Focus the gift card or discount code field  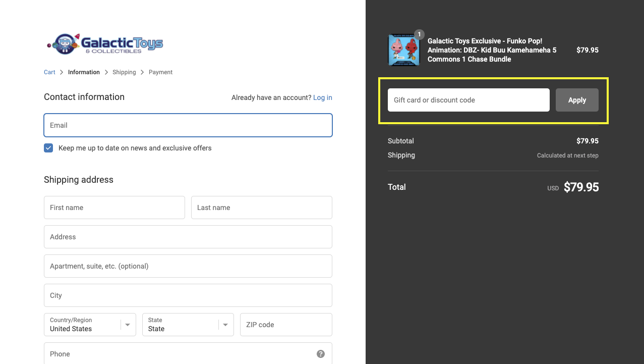[x=469, y=100]
